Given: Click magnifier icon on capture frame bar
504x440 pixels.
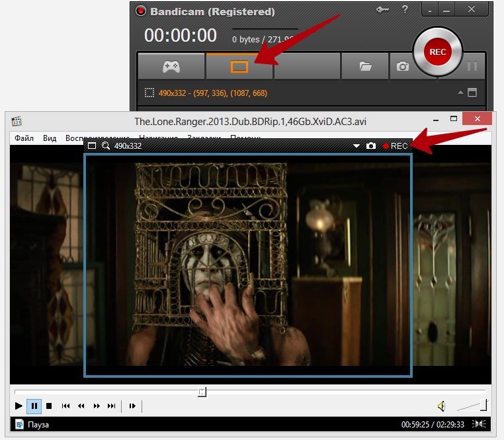Looking at the screenshot, I should pos(105,146).
